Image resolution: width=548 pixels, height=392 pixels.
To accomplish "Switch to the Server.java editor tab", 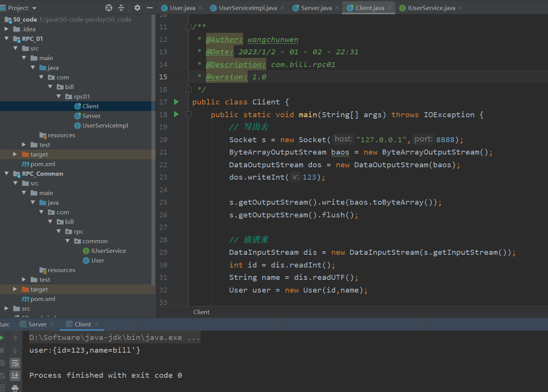I will (x=316, y=8).
